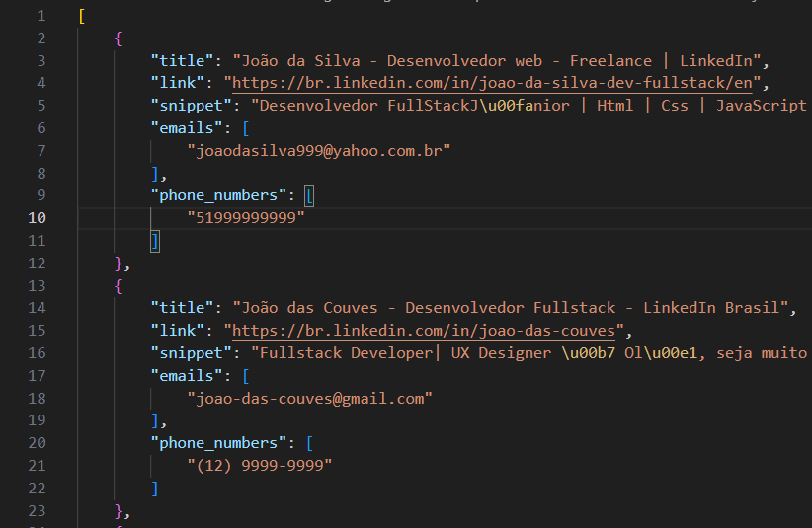812x528 pixels.
Task: Click the closing bracket on line 19
Action: [x=155, y=421]
